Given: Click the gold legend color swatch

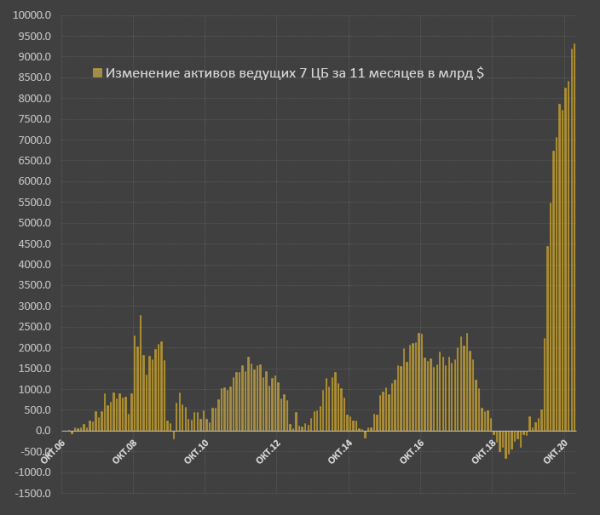Looking at the screenshot, I should point(98,73).
